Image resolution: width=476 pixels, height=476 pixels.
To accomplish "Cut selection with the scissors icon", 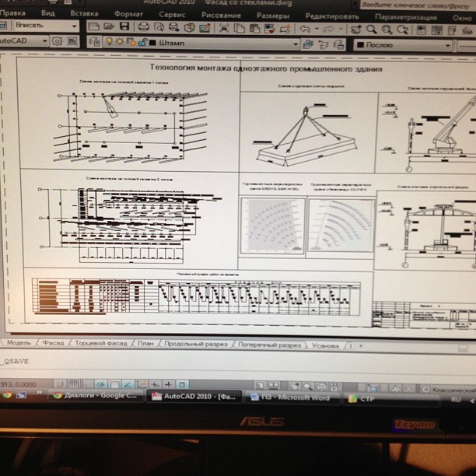I will (x=224, y=28).
